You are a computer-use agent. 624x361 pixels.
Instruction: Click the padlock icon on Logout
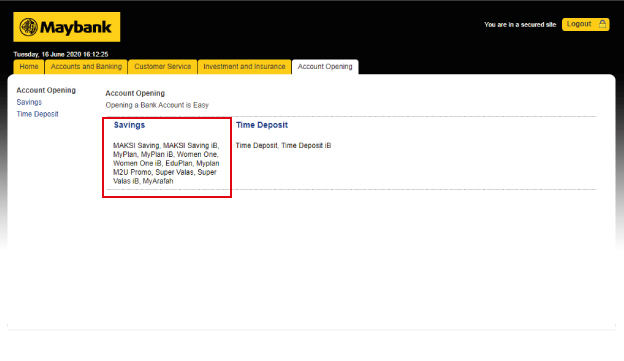click(x=602, y=24)
